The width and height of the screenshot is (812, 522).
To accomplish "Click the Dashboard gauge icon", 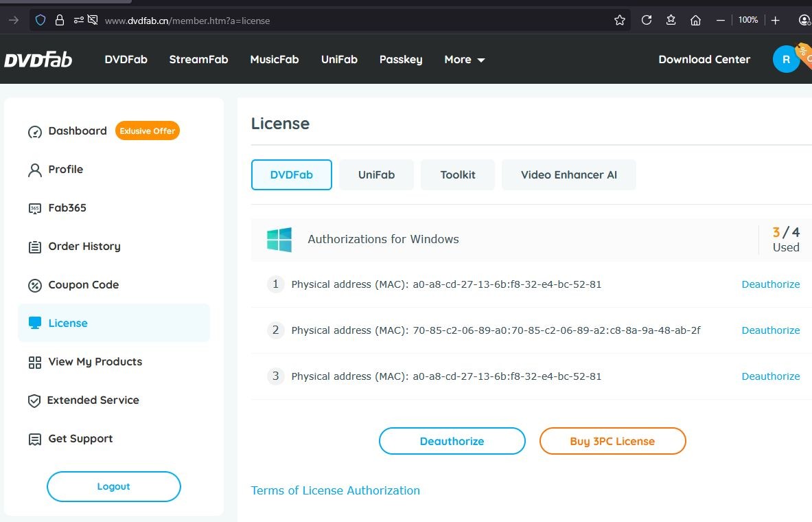I will [35, 132].
